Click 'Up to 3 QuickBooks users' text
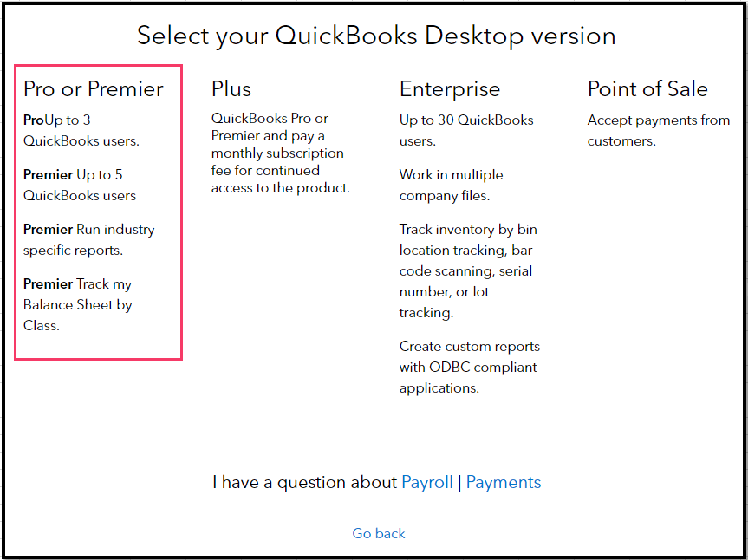 point(81,131)
